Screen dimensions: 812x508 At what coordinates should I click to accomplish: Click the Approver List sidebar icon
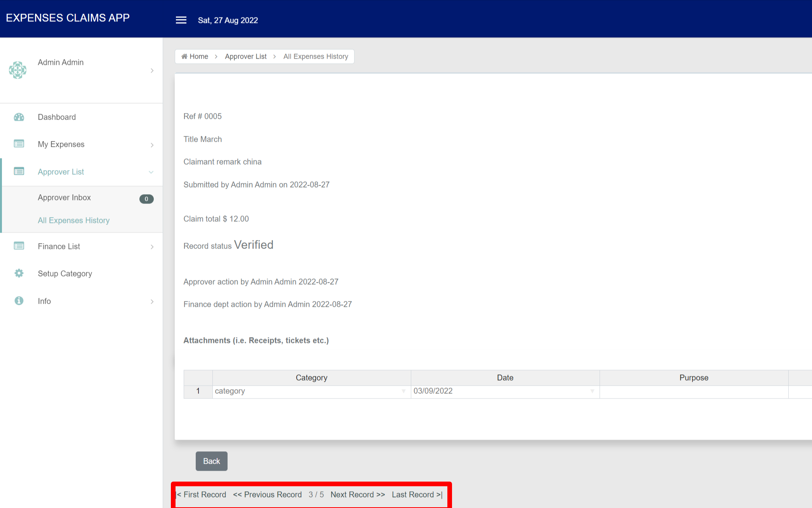coord(19,171)
